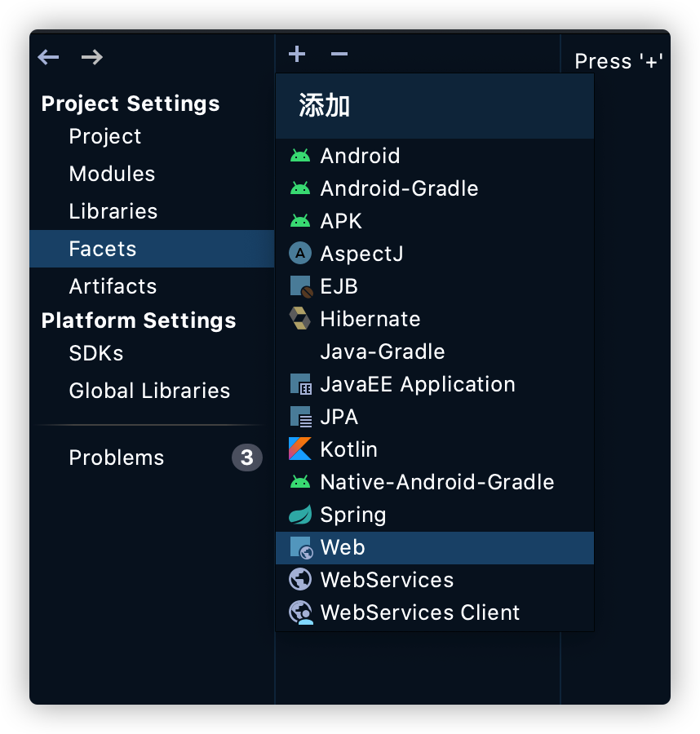The image size is (700, 734).
Task: Select Java-Gradle in the popup
Action: point(383,352)
